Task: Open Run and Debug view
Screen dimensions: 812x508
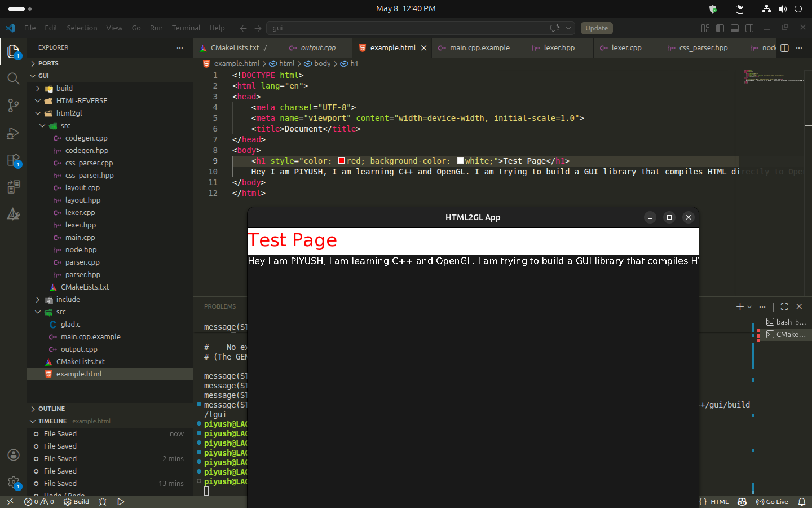Action: coord(14,133)
